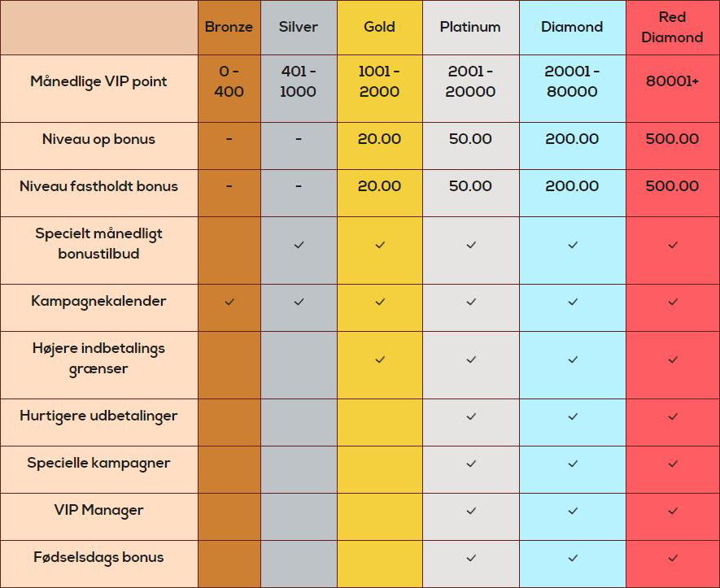Click the Platinum checkmark for Specielle kampagner

[471, 464]
